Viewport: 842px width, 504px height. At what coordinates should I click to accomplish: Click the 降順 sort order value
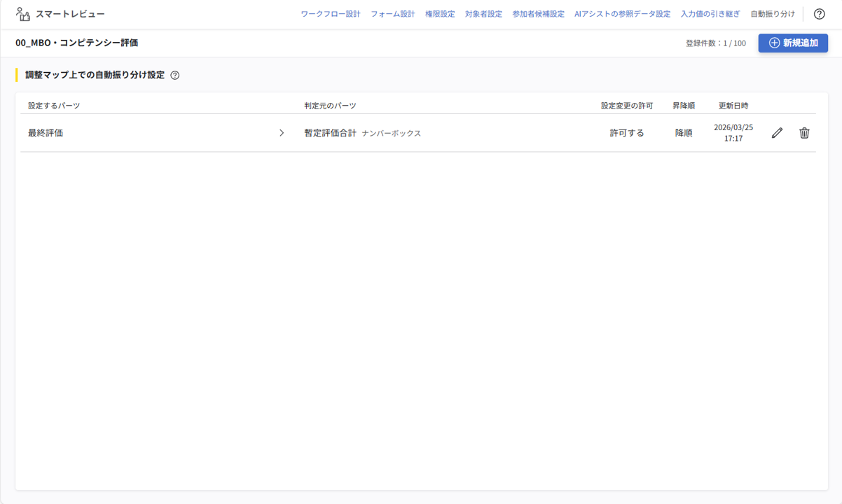tap(682, 132)
